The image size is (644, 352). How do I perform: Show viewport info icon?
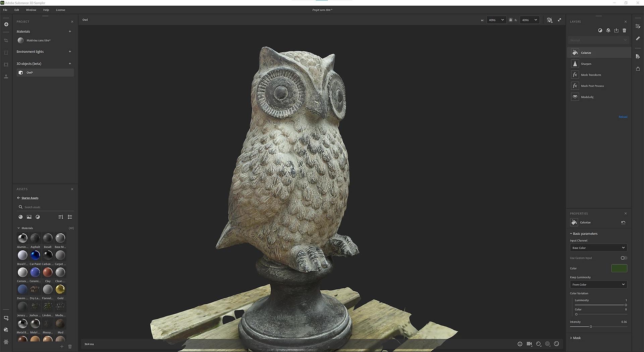(x=520, y=344)
